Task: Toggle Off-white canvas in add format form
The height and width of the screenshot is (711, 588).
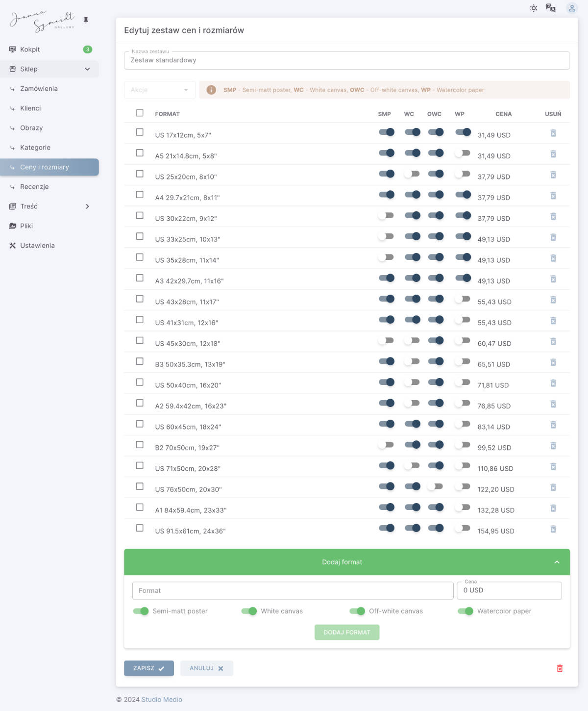Action: (x=357, y=611)
